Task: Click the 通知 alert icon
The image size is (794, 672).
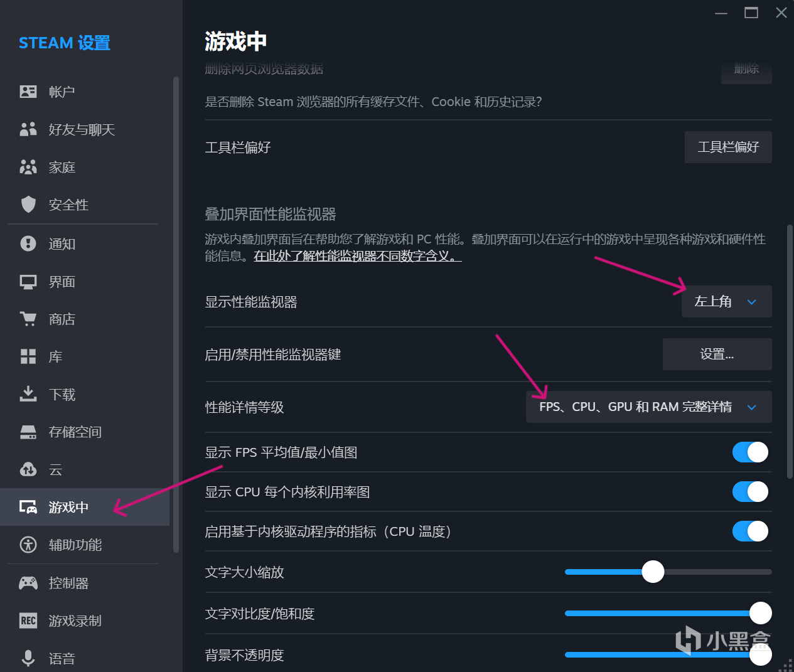Action: click(28, 243)
